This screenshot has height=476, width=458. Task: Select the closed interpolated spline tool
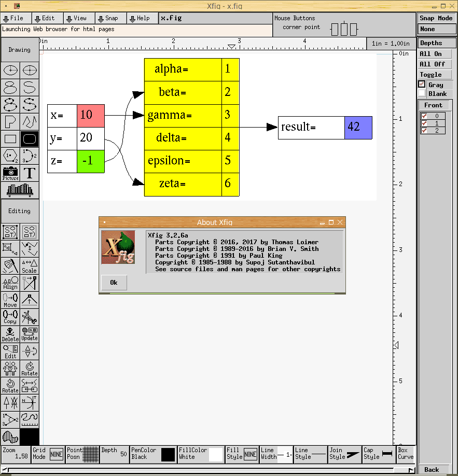10,105
